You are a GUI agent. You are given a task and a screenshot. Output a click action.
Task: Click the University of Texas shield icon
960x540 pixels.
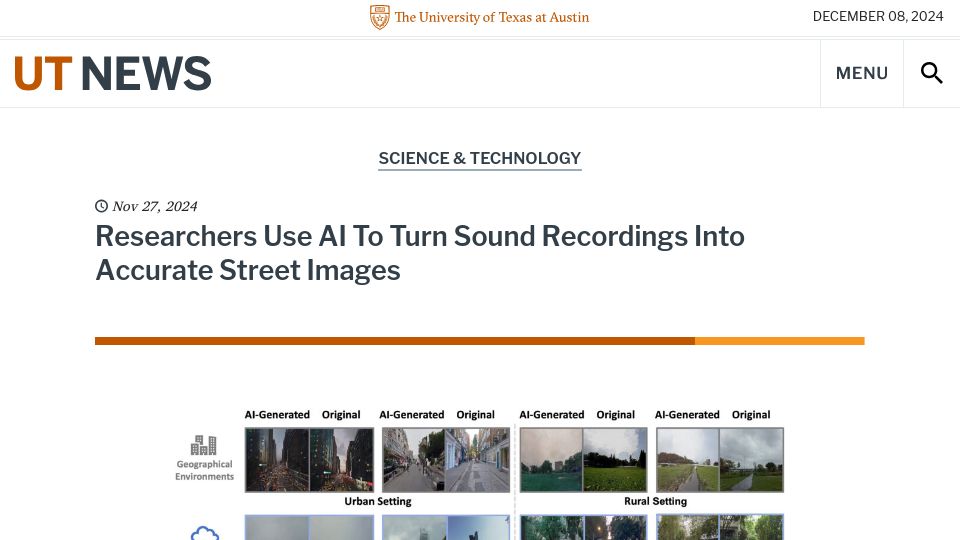click(x=380, y=17)
